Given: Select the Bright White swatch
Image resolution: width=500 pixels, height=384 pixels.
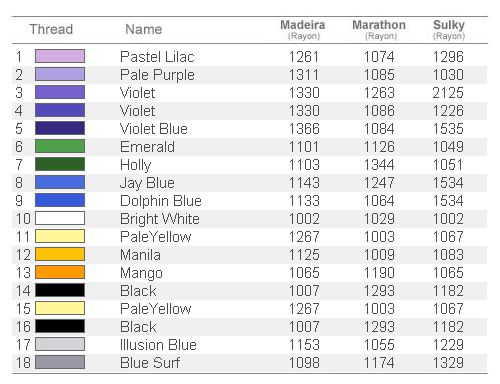Looking at the screenshot, I should [x=60, y=218].
